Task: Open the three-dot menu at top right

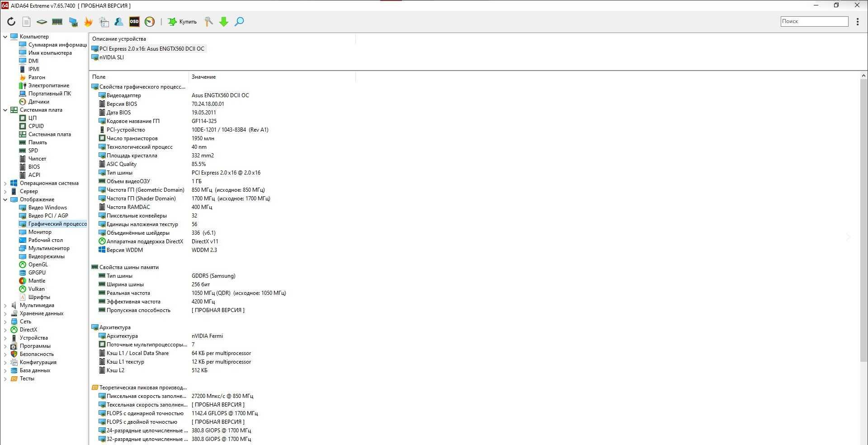Action: 858,21
